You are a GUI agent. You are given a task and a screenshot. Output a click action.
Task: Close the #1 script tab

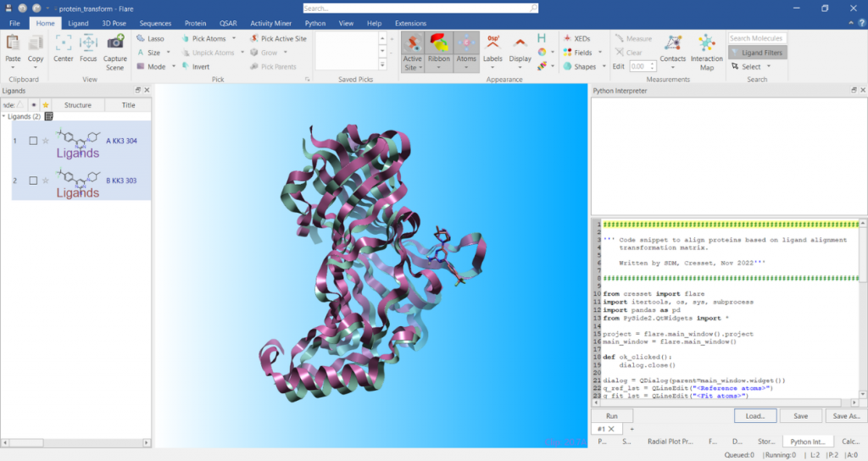click(x=611, y=429)
